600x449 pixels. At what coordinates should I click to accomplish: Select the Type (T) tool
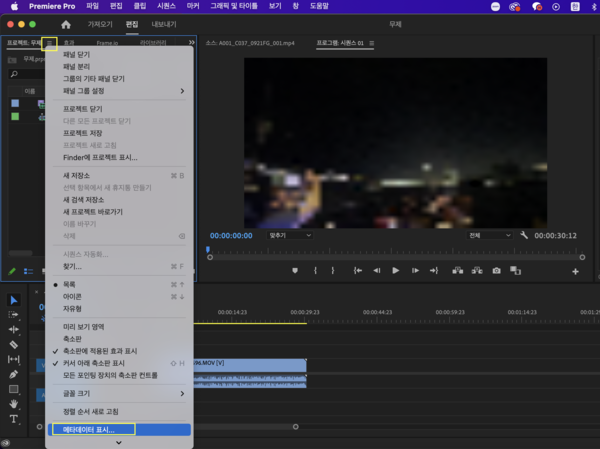pyautogui.click(x=14, y=419)
